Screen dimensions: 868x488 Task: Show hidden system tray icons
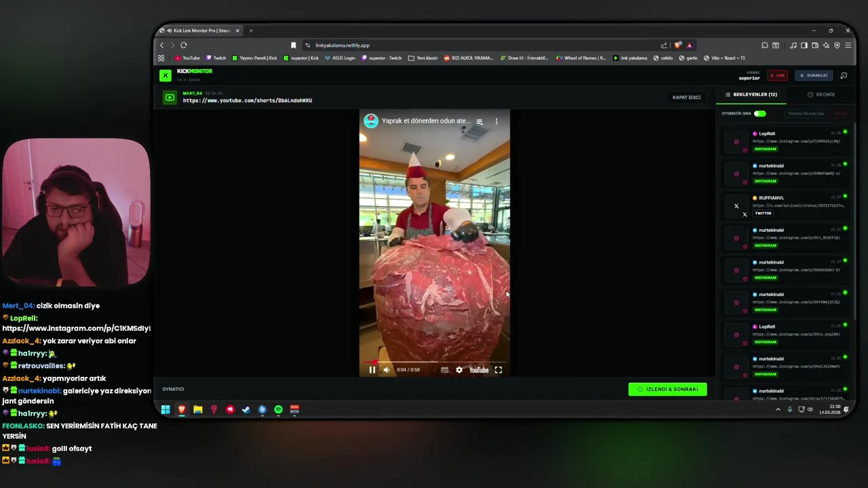778,409
